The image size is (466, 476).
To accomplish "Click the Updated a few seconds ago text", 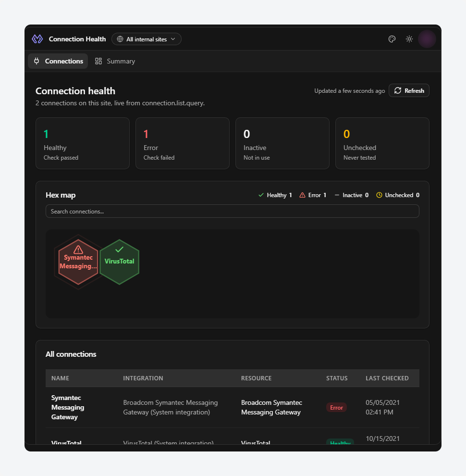I will coord(350,91).
